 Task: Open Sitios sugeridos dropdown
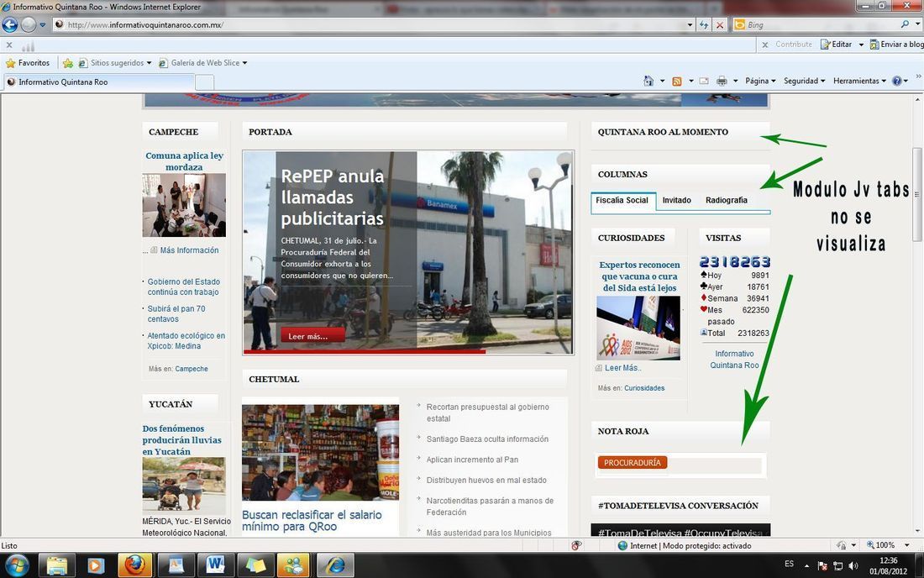click(115, 62)
